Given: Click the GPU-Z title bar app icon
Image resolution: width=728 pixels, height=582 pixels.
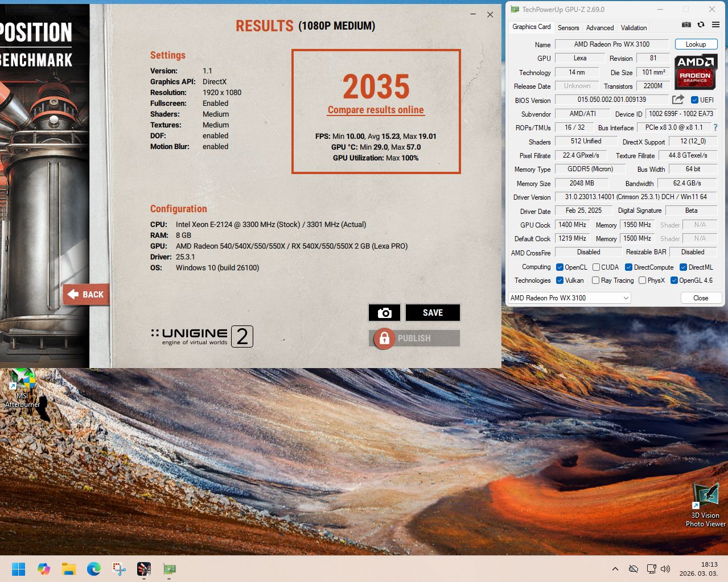Looking at the screenshot, I should click(x=515, y=9).
